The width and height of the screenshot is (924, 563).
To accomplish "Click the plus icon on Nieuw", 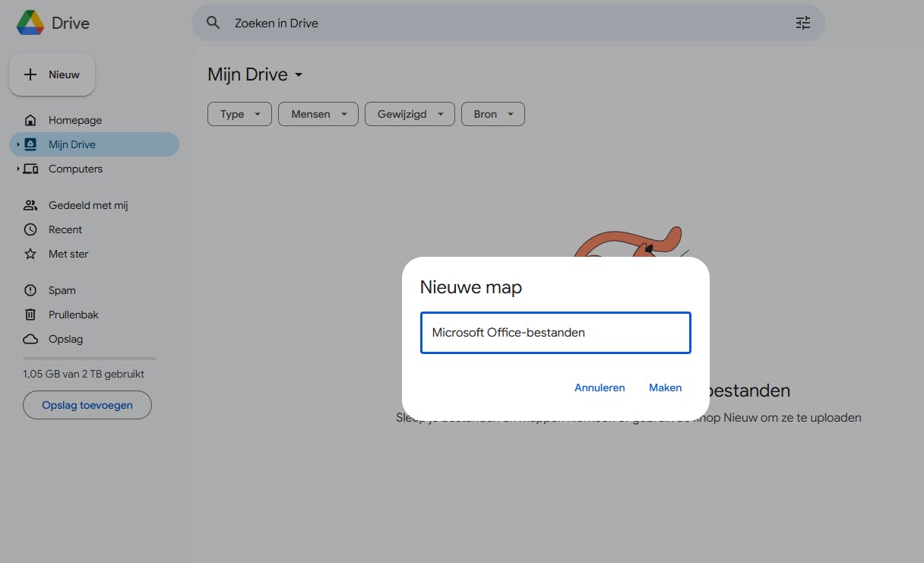I will click(x=30, y=74).
